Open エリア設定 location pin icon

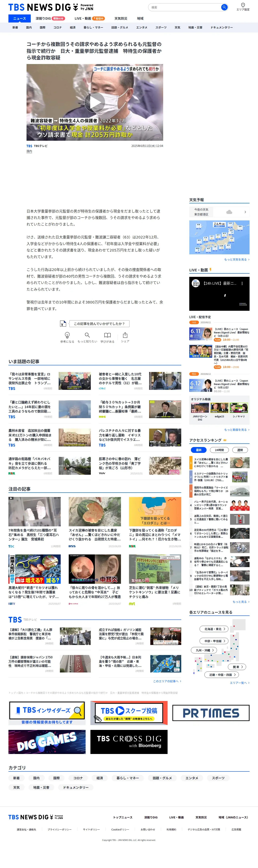pos(243,5)
